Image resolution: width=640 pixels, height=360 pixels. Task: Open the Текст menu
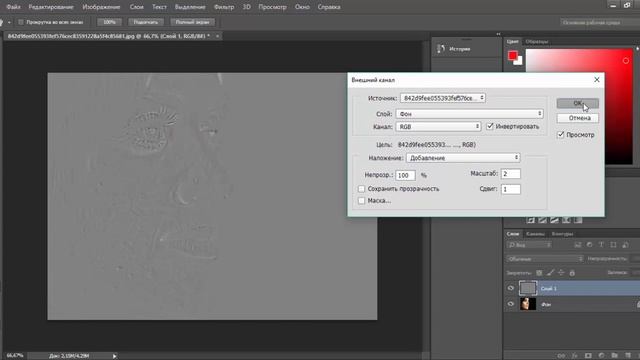[x=159, y=7]
